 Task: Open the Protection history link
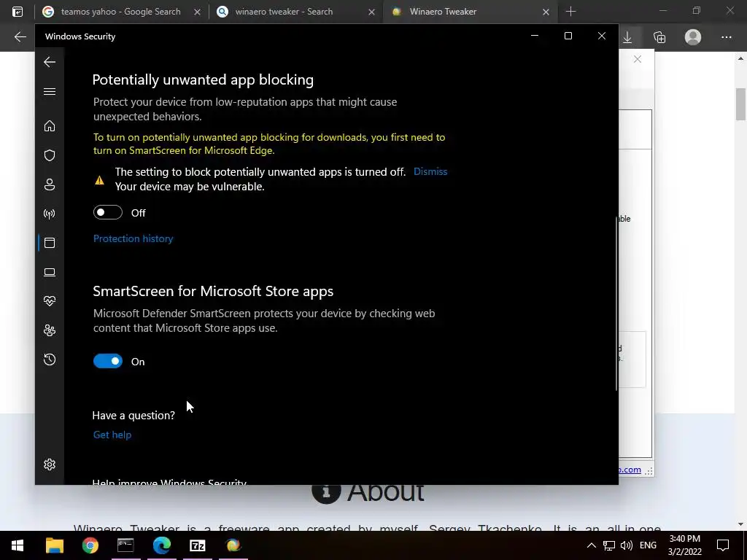133,238
